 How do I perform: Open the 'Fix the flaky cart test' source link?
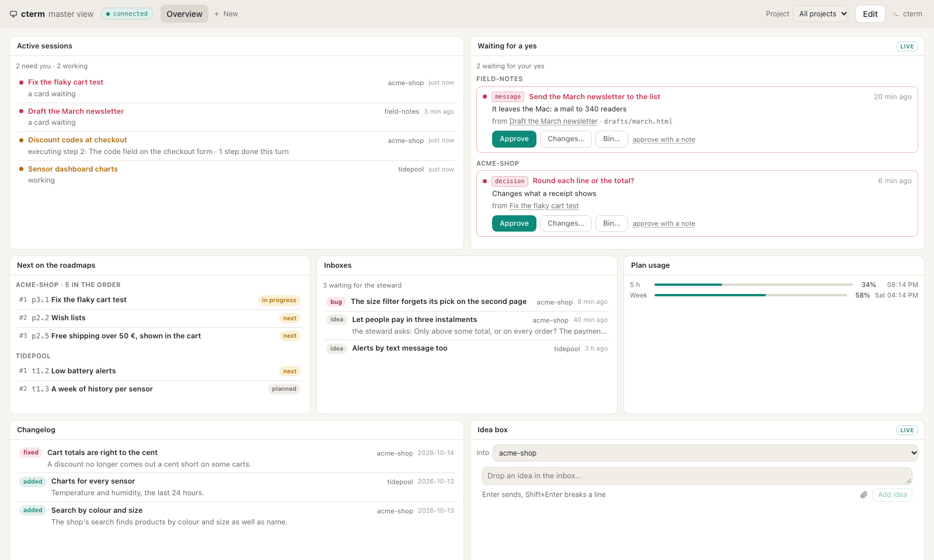tap(544, 206)
